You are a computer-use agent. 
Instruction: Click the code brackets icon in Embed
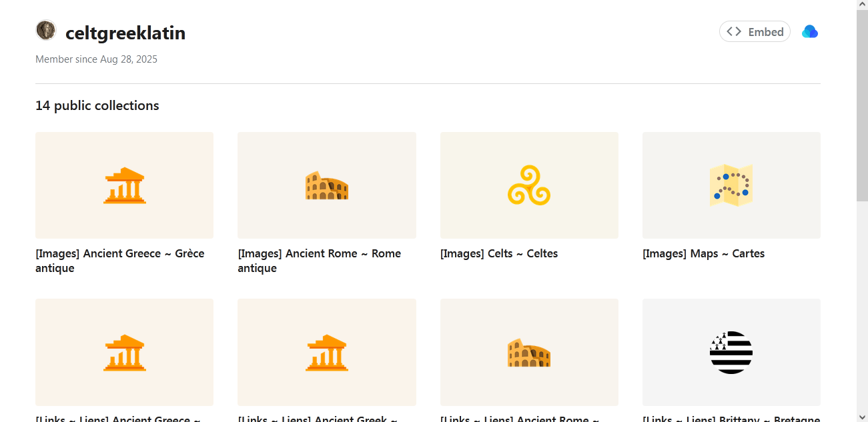734,31
